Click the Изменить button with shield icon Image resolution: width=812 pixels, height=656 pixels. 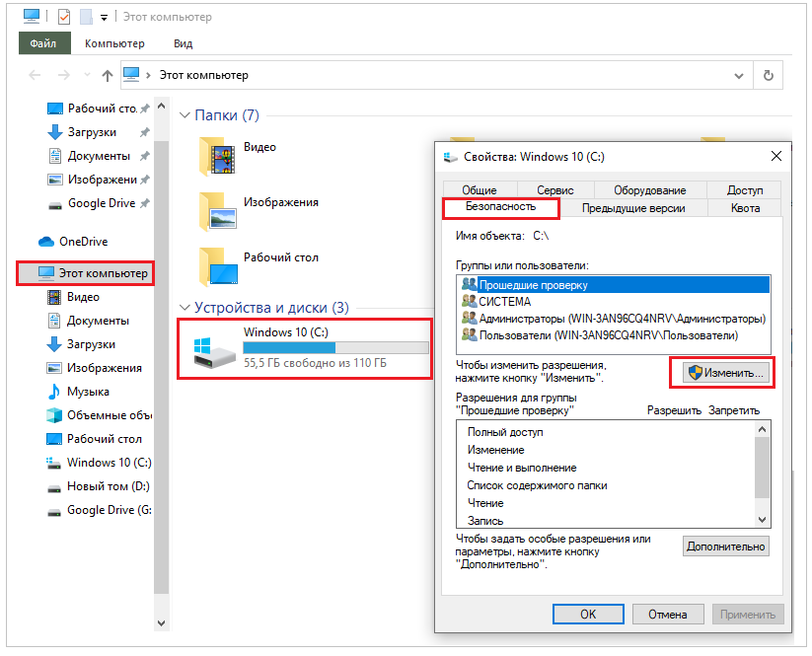click(x=725, y=373)
